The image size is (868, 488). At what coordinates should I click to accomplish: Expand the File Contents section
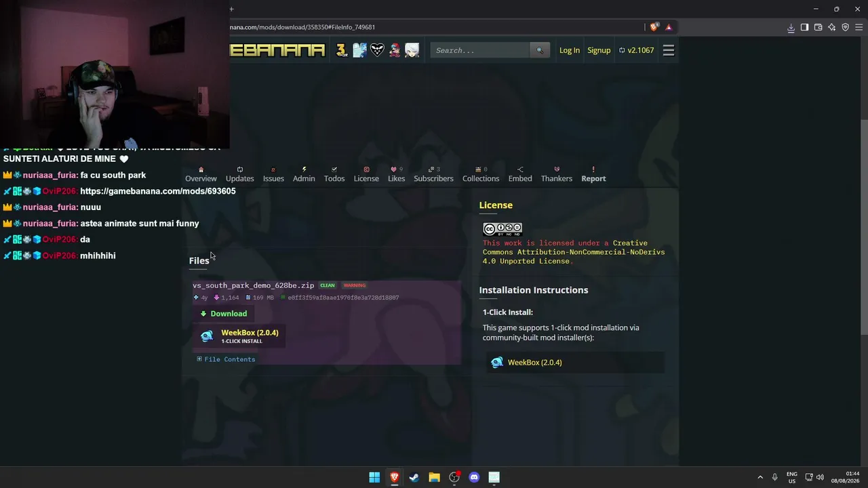click(226, 359)
